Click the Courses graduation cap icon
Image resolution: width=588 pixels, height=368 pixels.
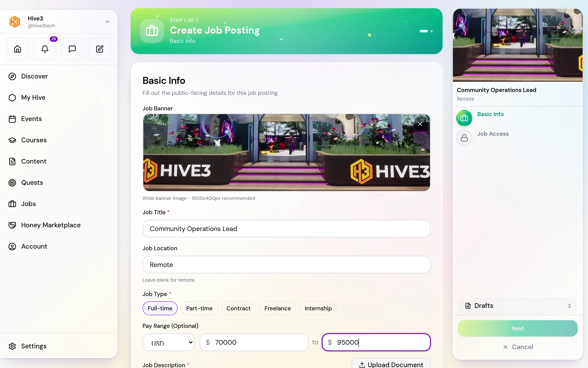[x=12, y=140]
